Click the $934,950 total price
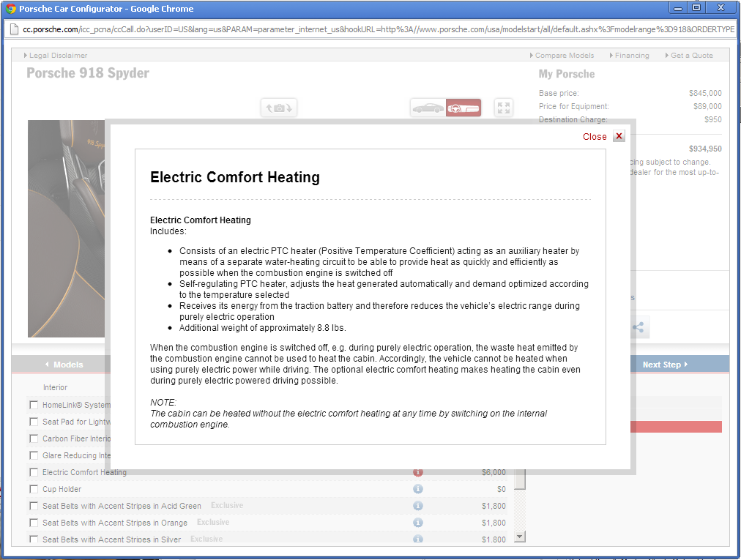The image size is (741, 560). pyautogui.click(x=705, y=149)
